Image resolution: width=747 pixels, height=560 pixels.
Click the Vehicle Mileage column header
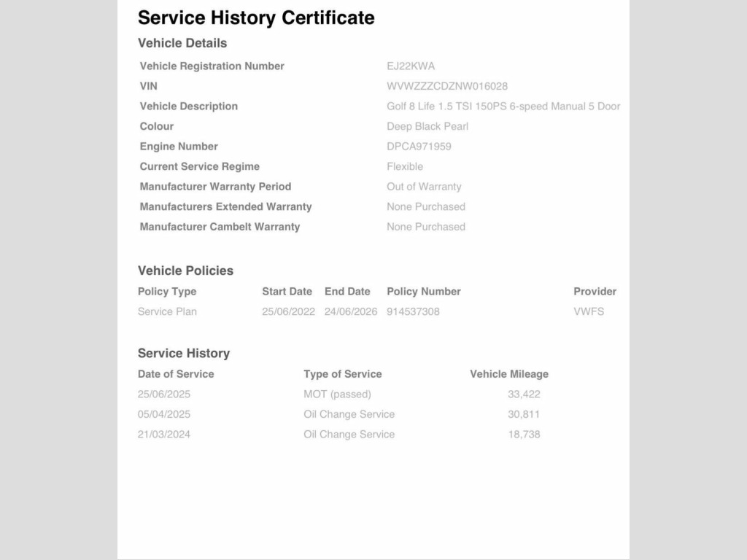point(509,374)
